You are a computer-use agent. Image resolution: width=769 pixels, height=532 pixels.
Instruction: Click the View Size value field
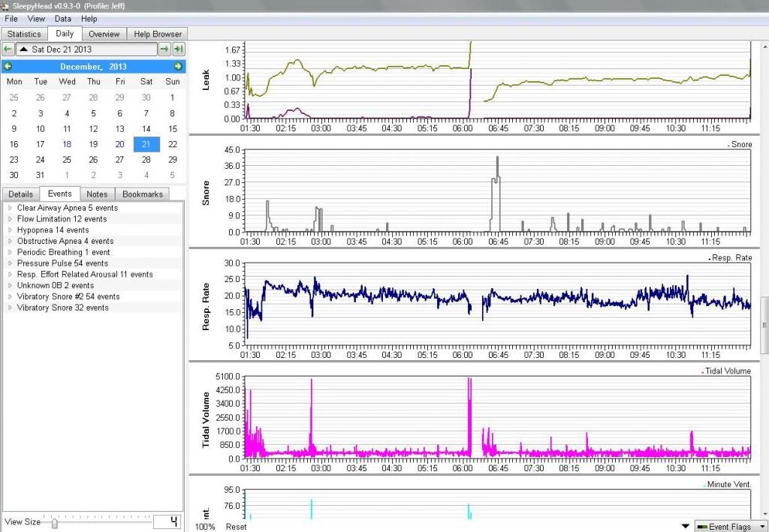tap(167, 521)
